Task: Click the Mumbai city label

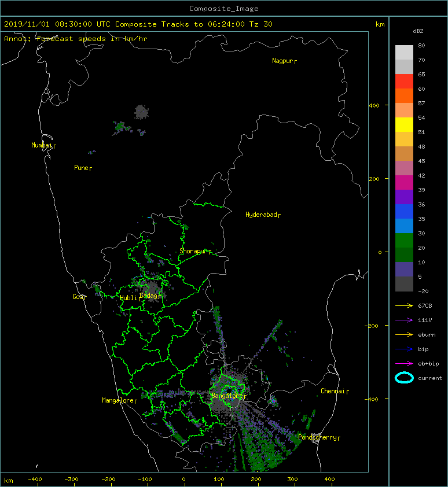Action: tap(42, 145)
